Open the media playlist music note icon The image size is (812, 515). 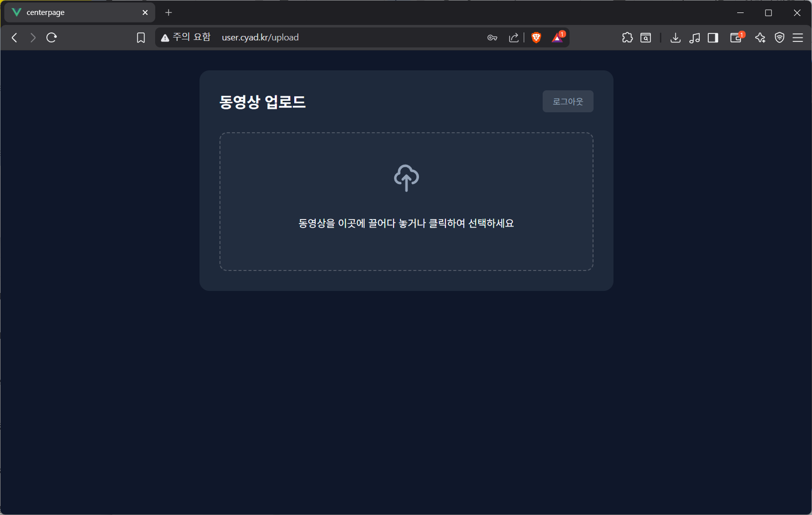(x=694, y=37)
